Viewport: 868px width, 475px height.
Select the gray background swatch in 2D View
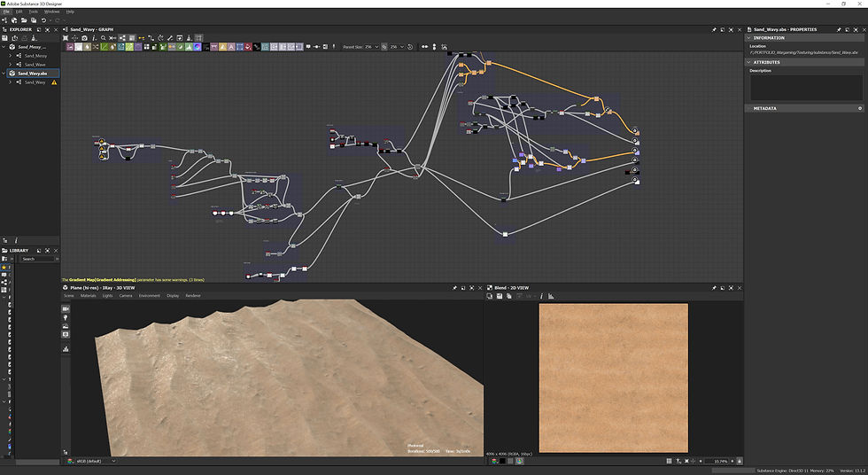coord(510,461)
